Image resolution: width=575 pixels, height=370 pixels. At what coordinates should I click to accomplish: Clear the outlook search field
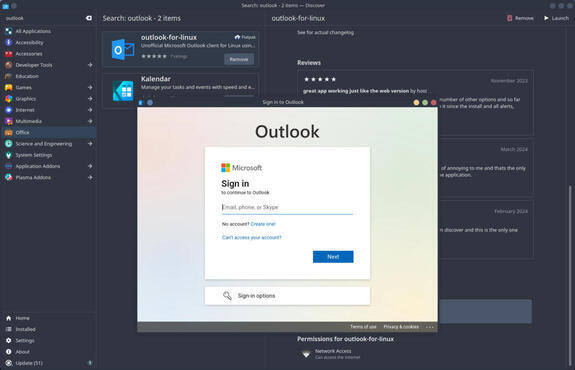click(x=89, y=18)
